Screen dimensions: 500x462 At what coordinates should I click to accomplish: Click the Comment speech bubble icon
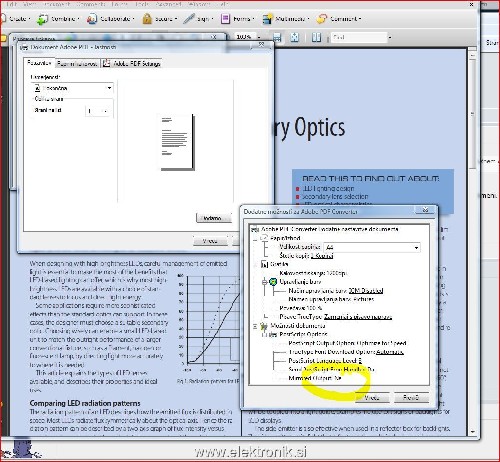[322, 19]
